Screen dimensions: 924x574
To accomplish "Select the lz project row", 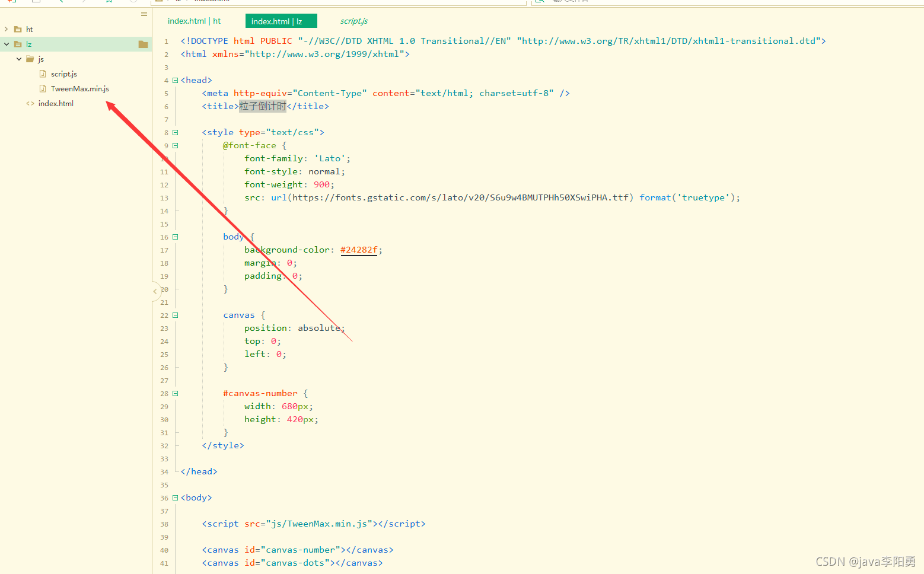I will [76, 44].
